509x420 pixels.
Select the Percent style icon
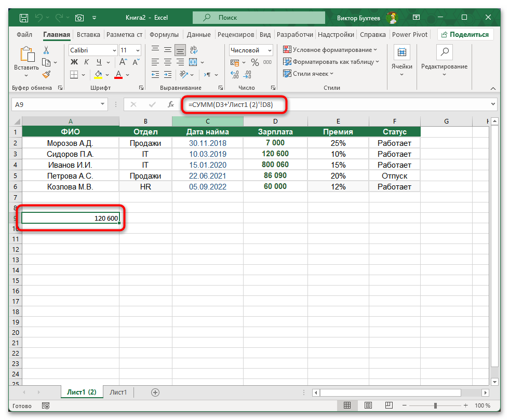click(x=255, y=62)
